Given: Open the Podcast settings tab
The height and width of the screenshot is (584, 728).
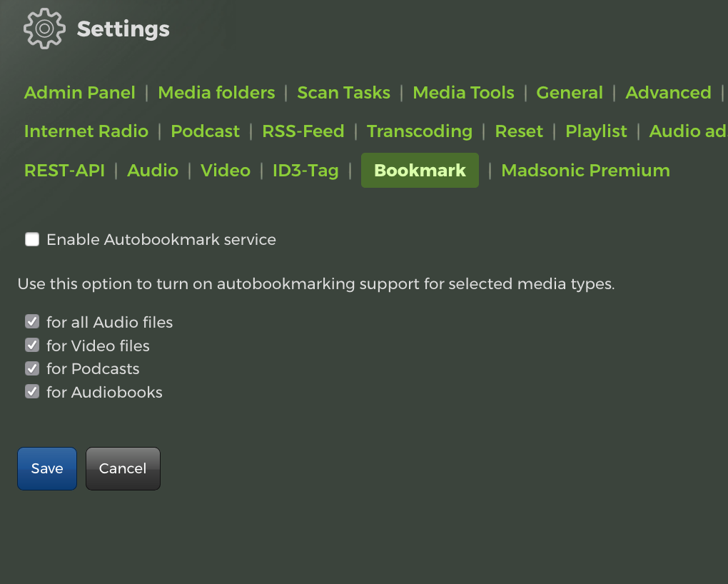Looking at the screenshot, I should click(206, 131).
